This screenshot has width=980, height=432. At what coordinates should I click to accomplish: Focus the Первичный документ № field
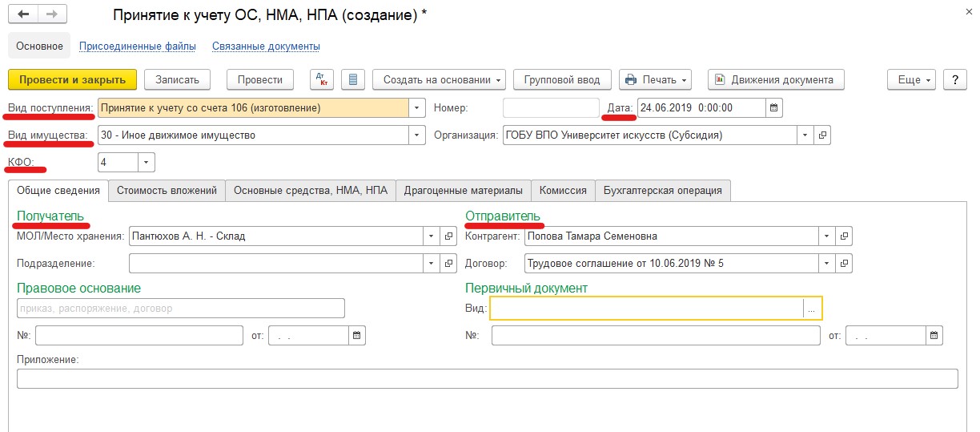point(656,336)
